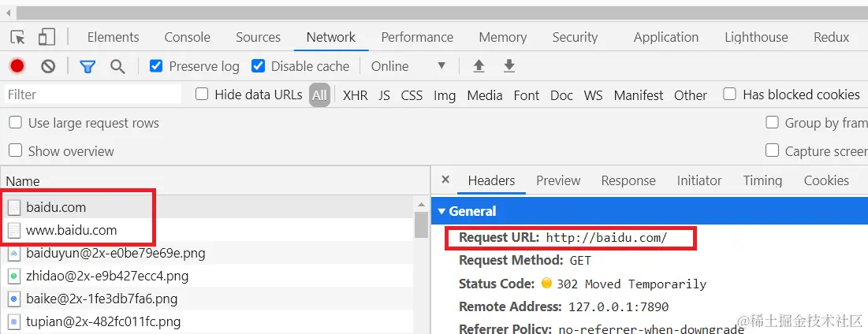The image size is (868, 334).
Task: Click the export HAR download arrow
Action: [509, 66]
